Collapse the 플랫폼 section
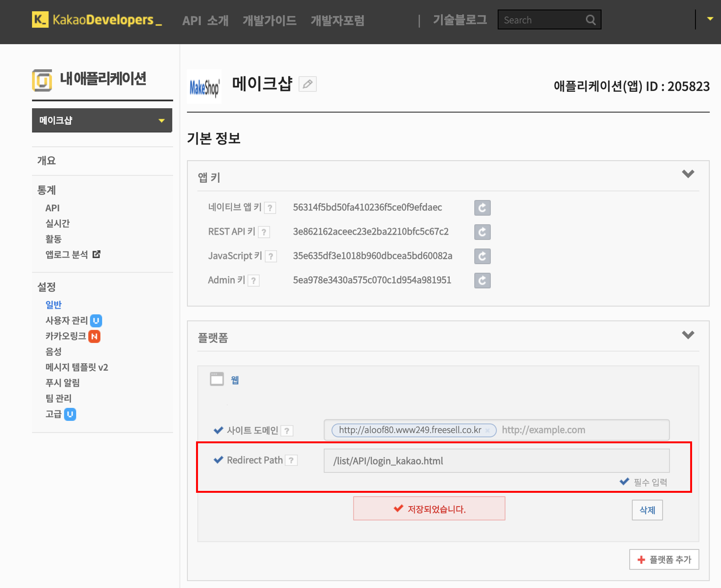The height and width of the screenshot is (588, 721). coord(688,335)
